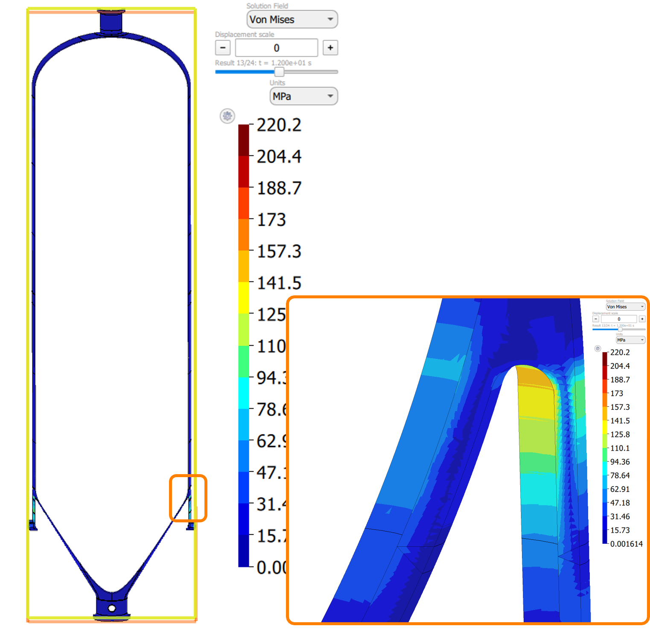Decrease displacement scale with the large minus button
650x644 pixels.
[223, 48]
